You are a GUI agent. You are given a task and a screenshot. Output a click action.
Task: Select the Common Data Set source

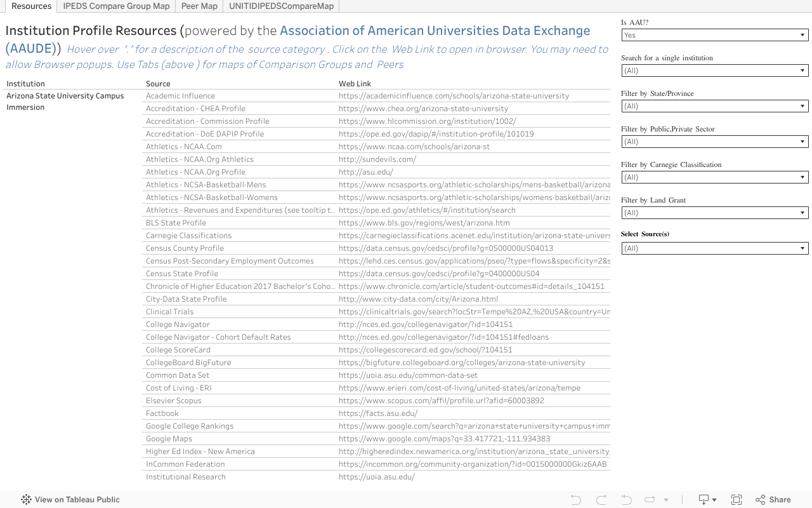click(178, 375)
